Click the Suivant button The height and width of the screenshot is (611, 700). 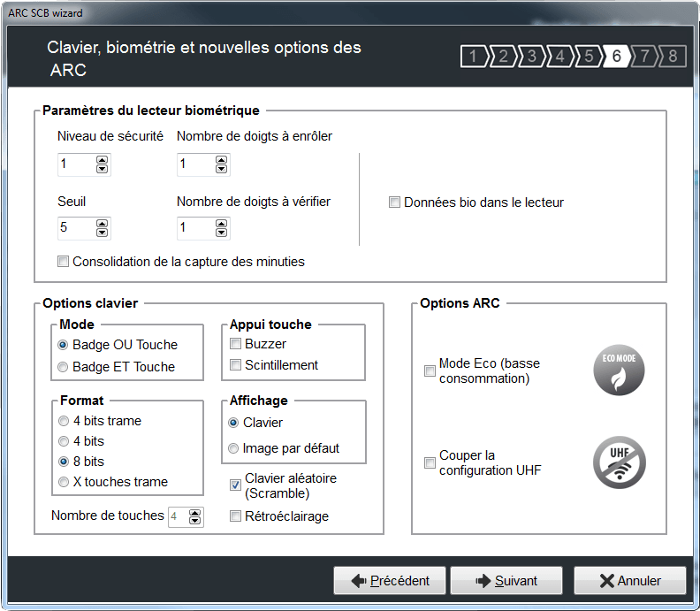(506, 581)
